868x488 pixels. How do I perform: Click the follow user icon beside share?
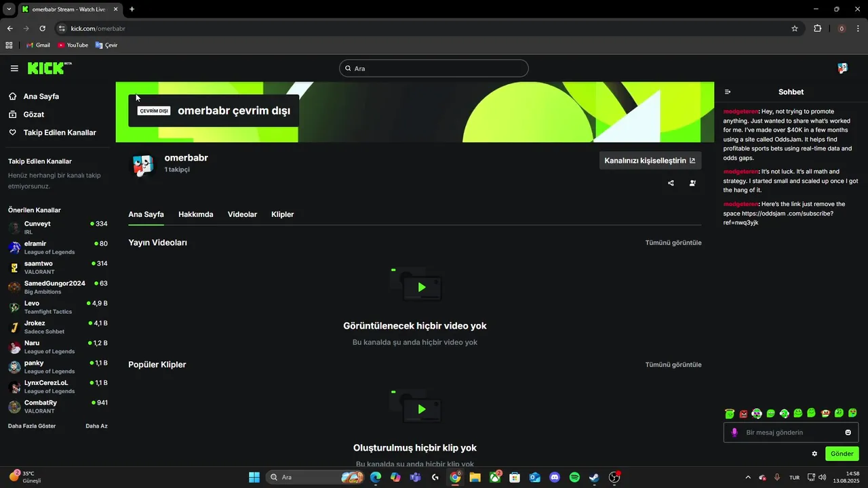[692, 183]
